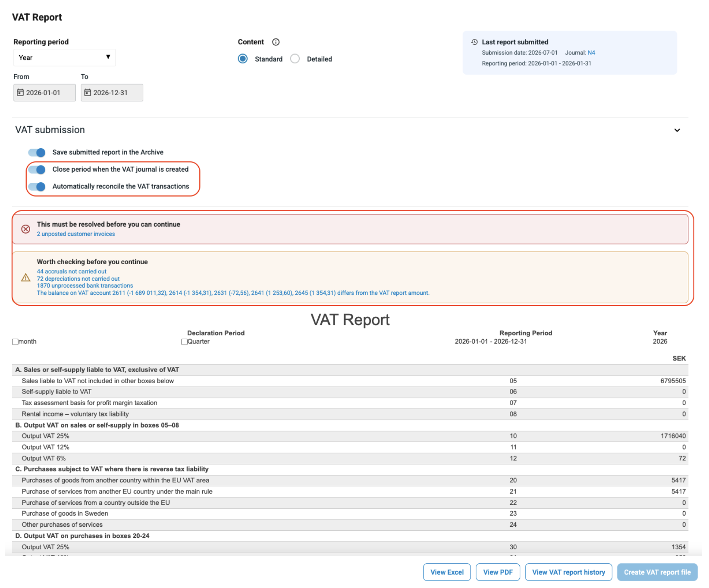Click Submission date 2026-07-01 text
This screenshot has width=709, height=588.
520,53
